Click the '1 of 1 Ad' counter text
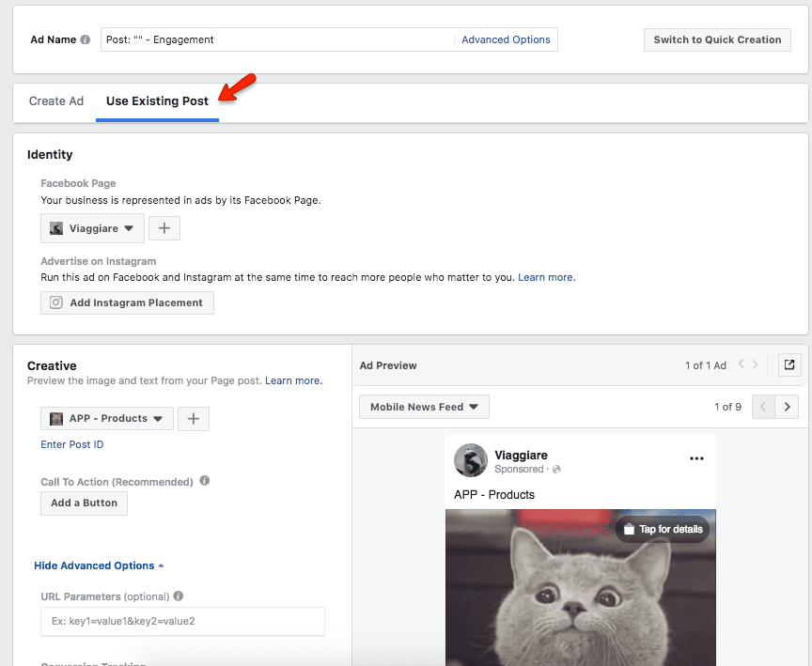Image resolution: width=812 pixels, height=666 pixels. point(705,365)
